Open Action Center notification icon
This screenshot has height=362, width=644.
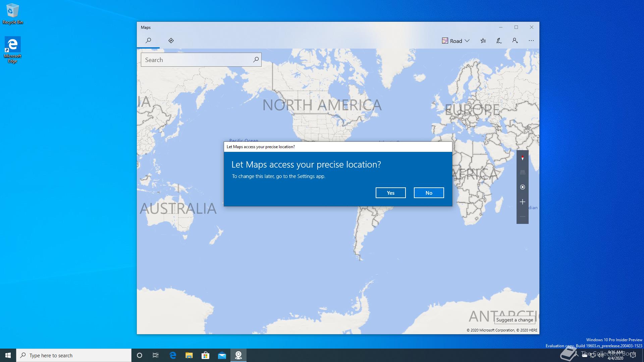(633, 355)
